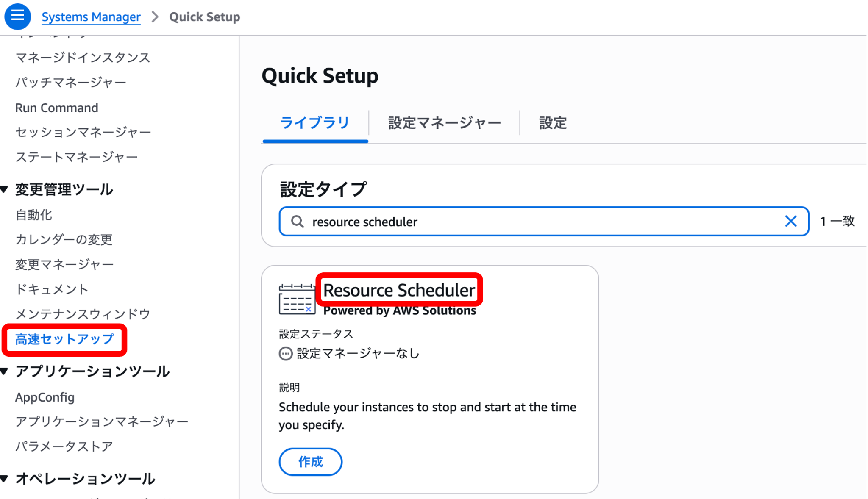Open the 設定 tab
868x499 pixels.
(x=553, y=123)
